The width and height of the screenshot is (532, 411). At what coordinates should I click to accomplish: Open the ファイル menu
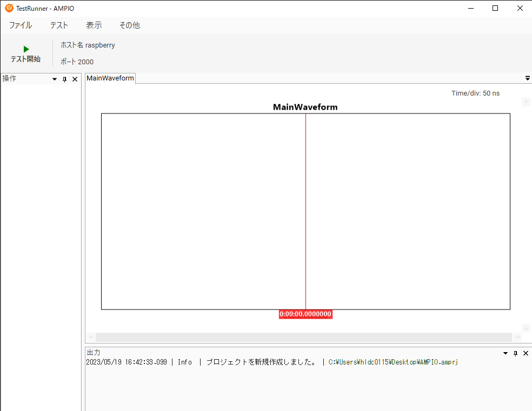(21, 25)
